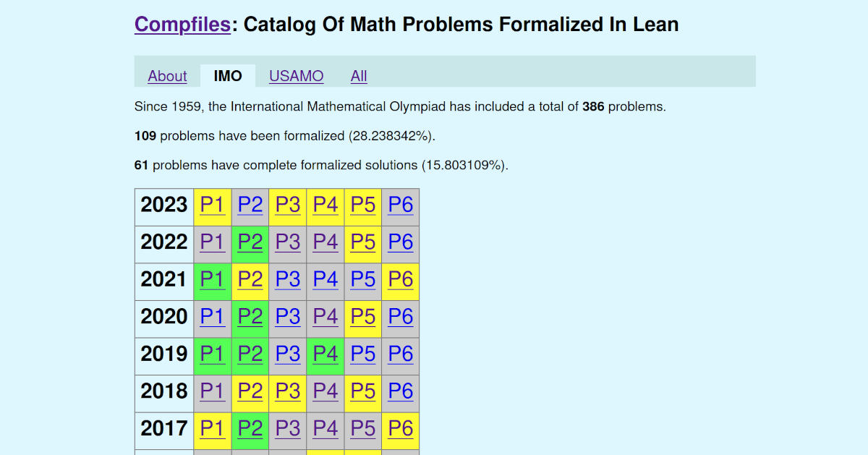This screenshot has height=455, width=868.
Task: Open the green P2 link for 2017
Action: [x=250, y=429]
